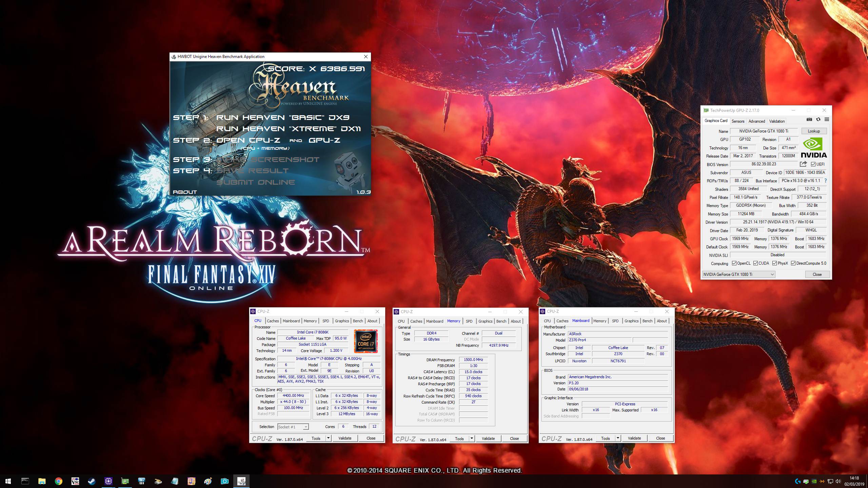868x488 pixels.
Task: Open the Socket #1 selection dropdown
Action: click(x=293, y=427)
